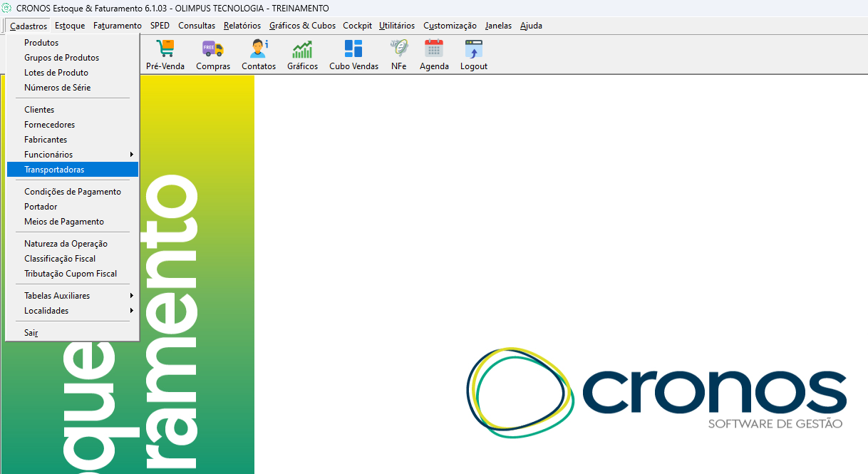This screenshot has width=868, height=474.
Task: Choose Natureza da Operação entry
Action: coord(73,244)
